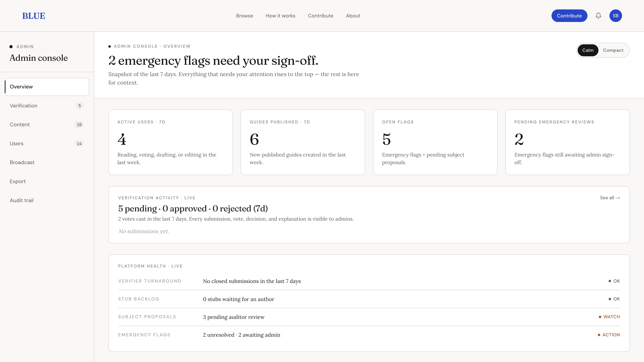
Task: Open Users sidebar section
Action: [47, 144]
